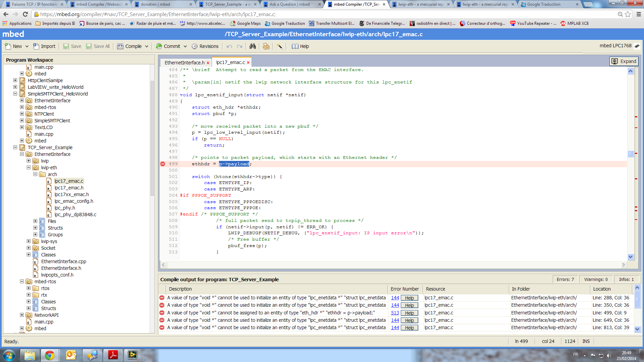Close the lpc17_emac.c editor tab
Image resolution: width=644 pixels, height=362 pixels.
tap(248, 63)
